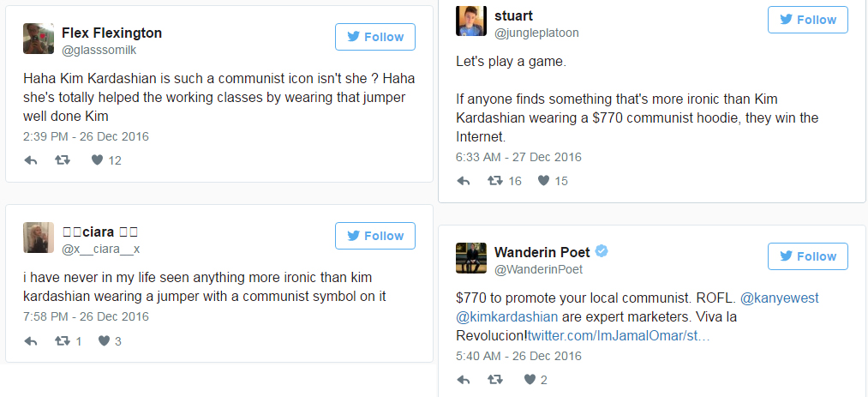Like Flex Flexington's tweet

97,159
